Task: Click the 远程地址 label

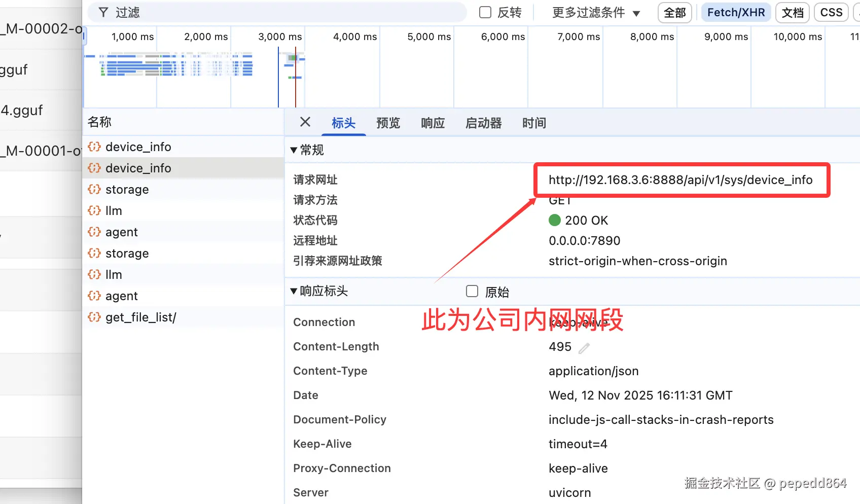Action: point(315,241)
